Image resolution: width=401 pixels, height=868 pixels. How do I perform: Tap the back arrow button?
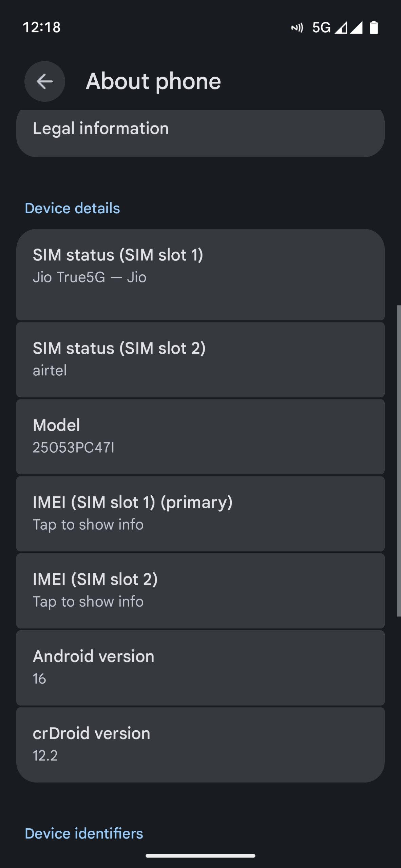[45, 81]
